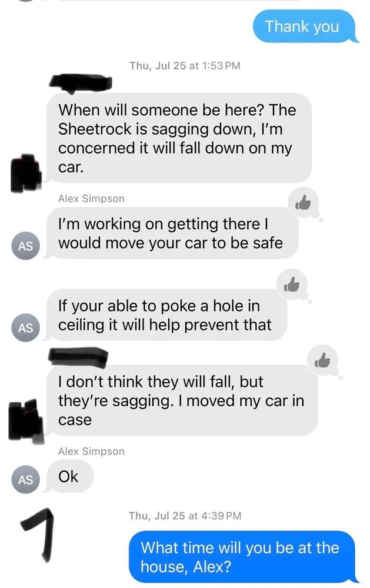This screenshot has width=370, height=588.
Task: Select the 'I don't think they will fall' bubble
Action: [x=182, y=400]
